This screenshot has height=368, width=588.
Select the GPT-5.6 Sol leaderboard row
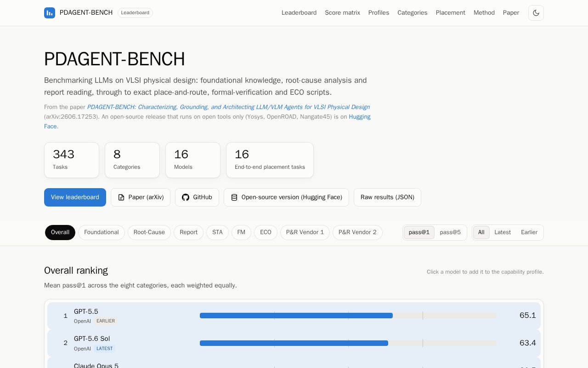pyautogui.click(x=294, y=343)
